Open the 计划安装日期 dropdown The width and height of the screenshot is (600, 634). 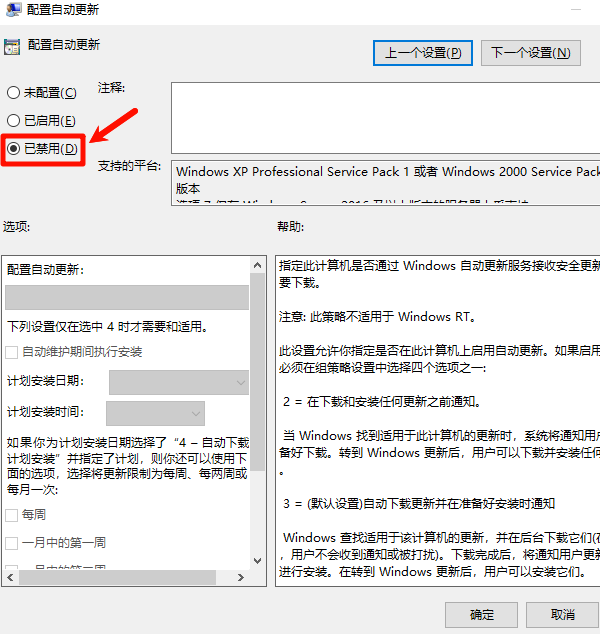(x=179, y=382)
